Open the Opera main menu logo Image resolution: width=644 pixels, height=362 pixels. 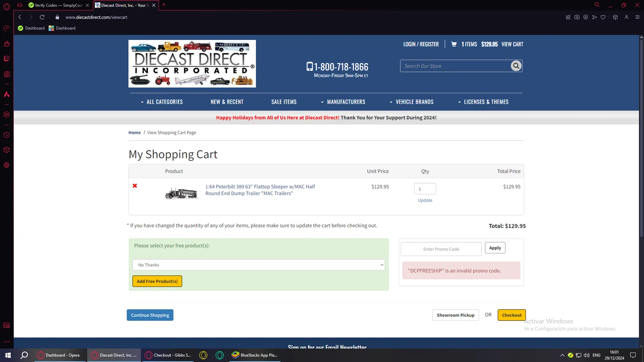click(x=6, y=6)
